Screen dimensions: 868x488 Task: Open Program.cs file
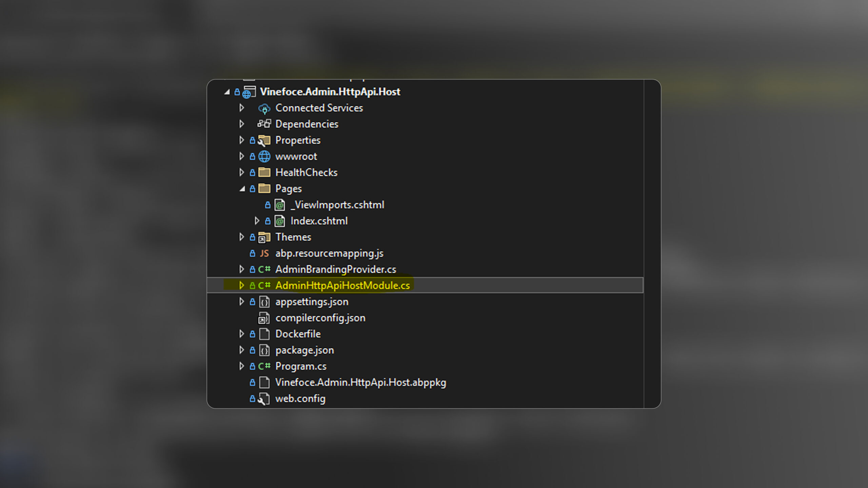(301, 366)
